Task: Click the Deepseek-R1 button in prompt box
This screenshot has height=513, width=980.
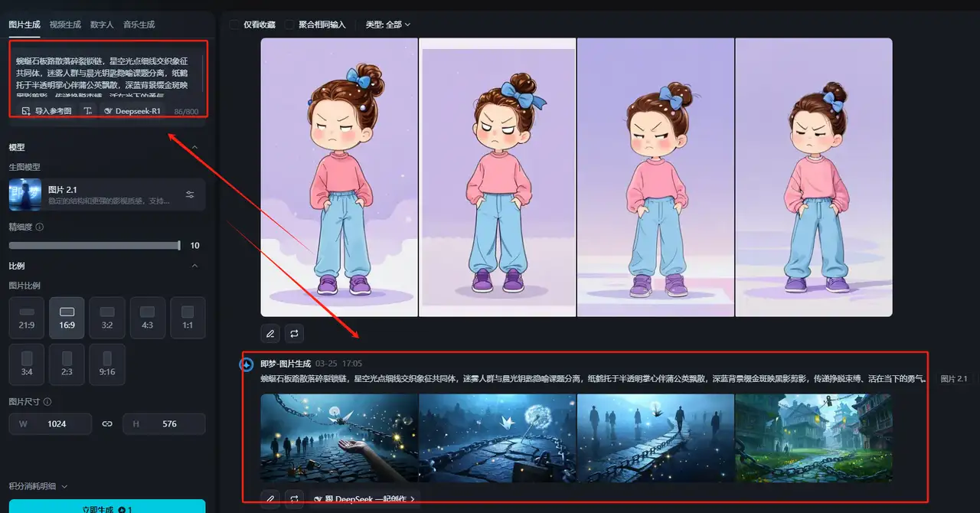Action: click(131, 111)
